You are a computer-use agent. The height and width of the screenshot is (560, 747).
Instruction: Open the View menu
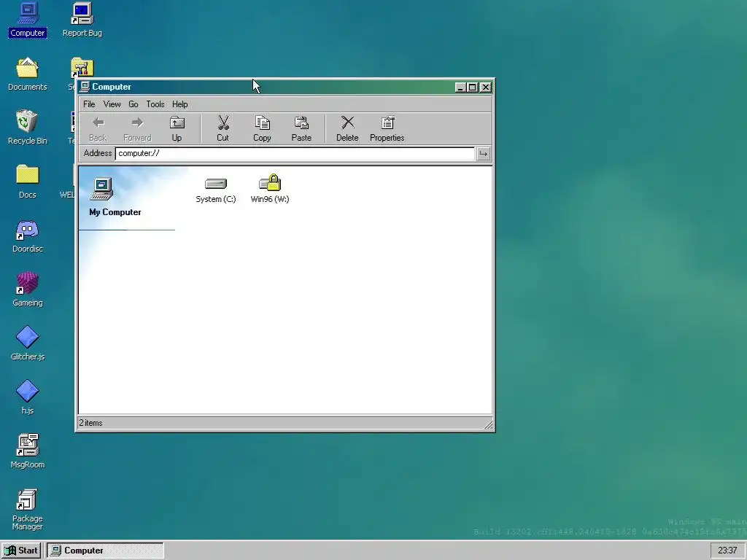(112, 104)
